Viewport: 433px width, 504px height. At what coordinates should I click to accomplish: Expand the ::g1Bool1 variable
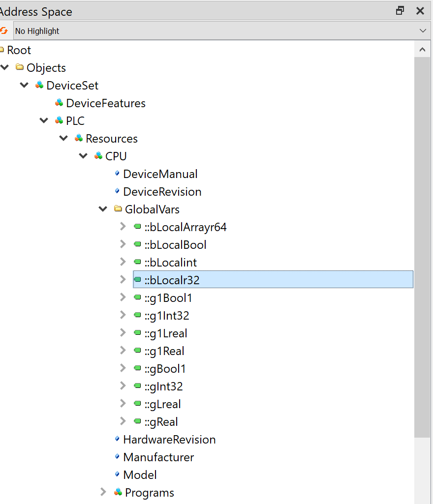(123, 297)
